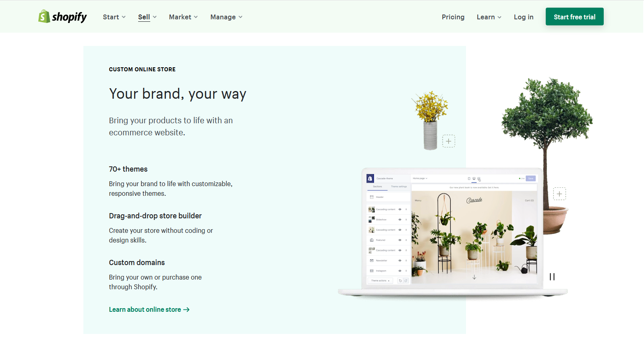Image resolution: width=644 pixels, height=342 pixels.
Task: Click the 'Bring your products to life' paragraph
Action: pos(171,126)
